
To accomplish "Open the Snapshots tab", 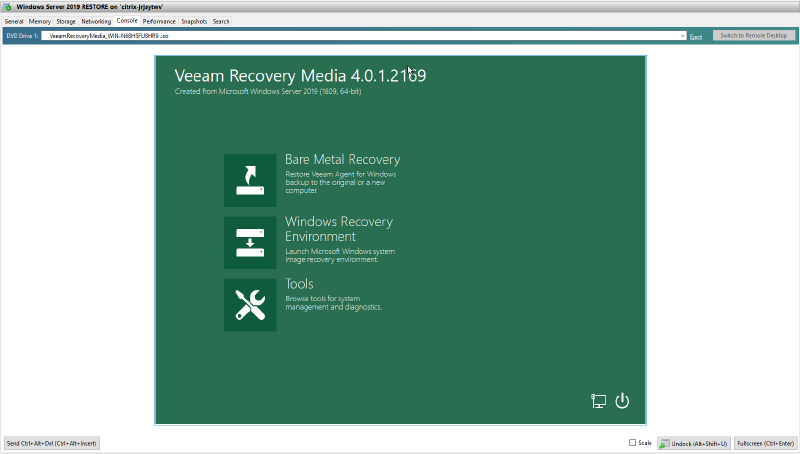I will click(x=194, y=21).
